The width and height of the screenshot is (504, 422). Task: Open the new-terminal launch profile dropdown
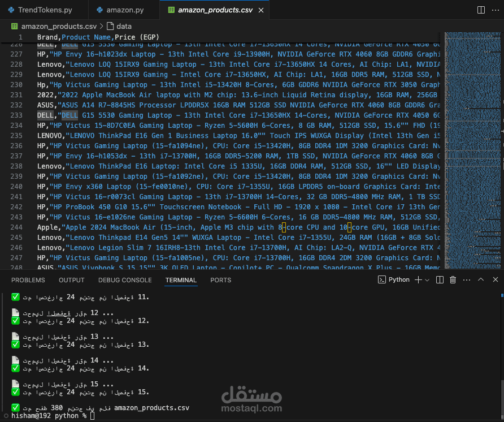click(x=427, y=280)
